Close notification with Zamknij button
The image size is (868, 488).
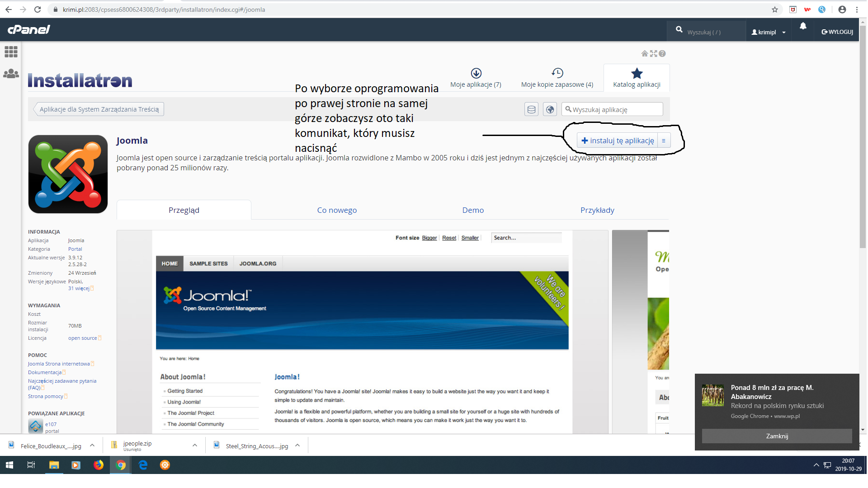point(777,436)
